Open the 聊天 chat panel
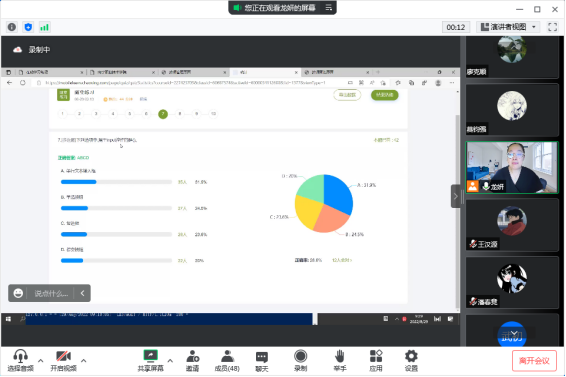Viewport: 566px width, 377px height. (262, 361)
